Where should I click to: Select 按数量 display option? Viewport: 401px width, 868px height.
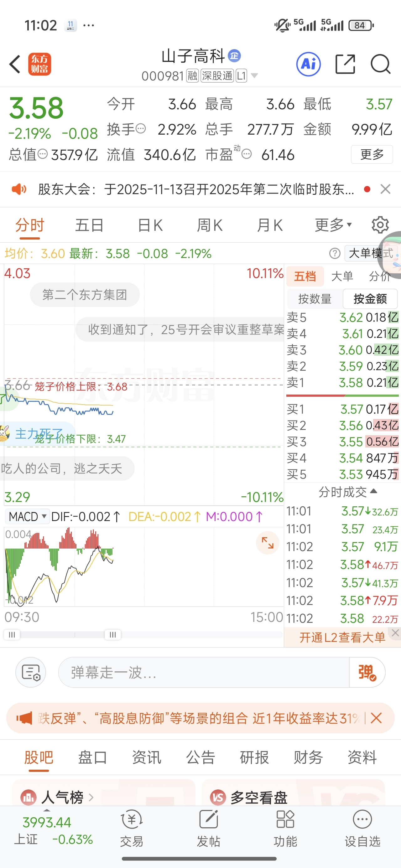coord(315,299)
